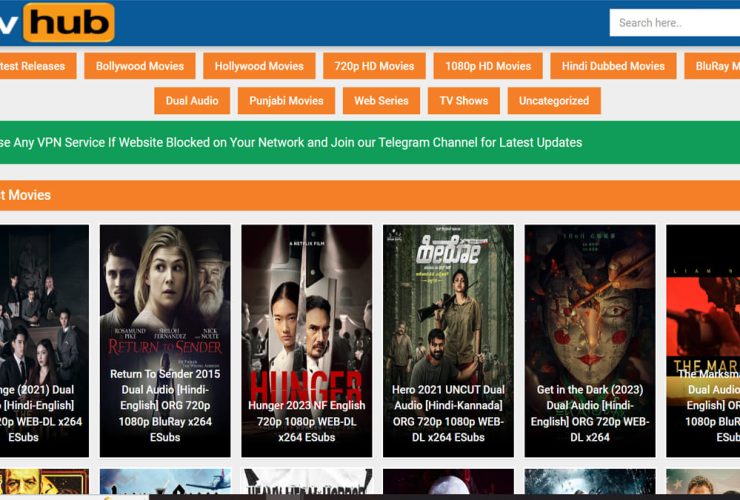Click the green VPN and Telegram notice banner

[370, 143]
